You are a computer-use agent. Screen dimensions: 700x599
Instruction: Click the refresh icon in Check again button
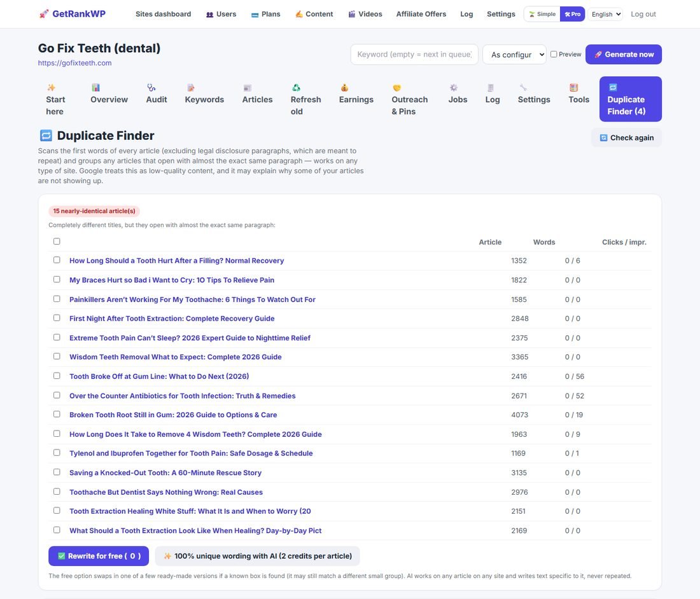tap(603, 138)
